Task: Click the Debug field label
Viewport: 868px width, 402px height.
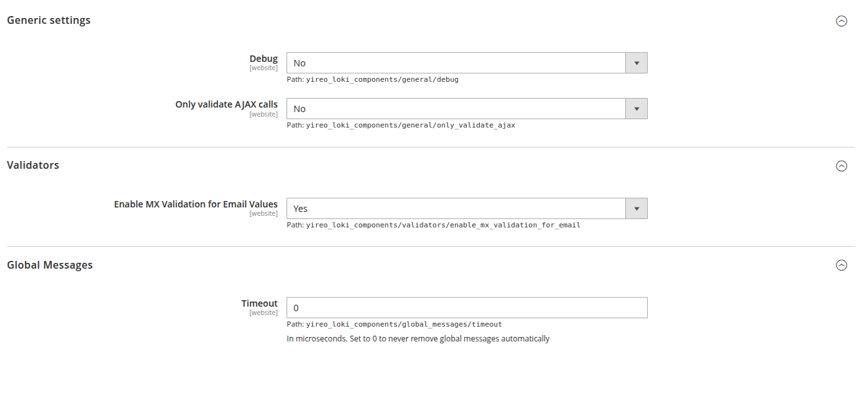Action: point(263,59)
